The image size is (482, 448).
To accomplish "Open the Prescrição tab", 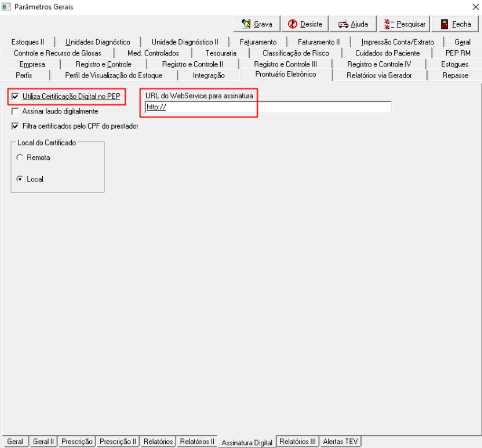I will click(77, 442).
